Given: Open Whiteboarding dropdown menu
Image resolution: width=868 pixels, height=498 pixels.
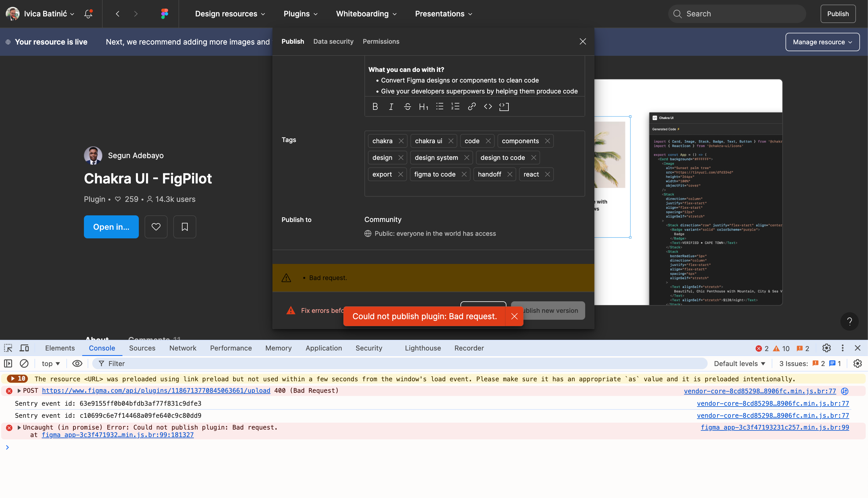Looking at the screenshot, I should [366, 14].
